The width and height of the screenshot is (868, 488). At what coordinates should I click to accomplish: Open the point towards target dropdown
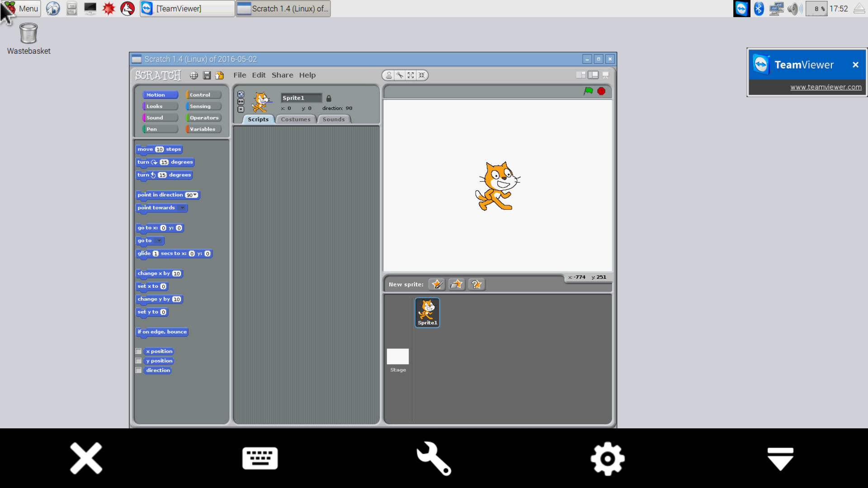182,208
